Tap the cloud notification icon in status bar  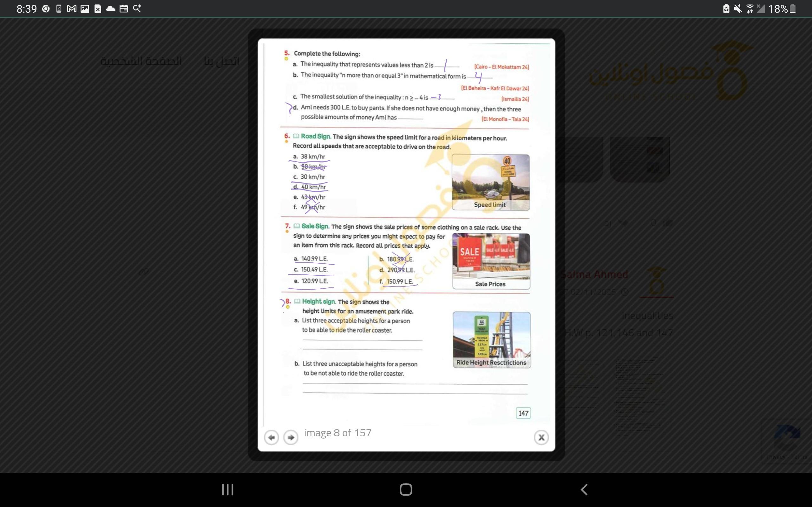tap(110, 9)
